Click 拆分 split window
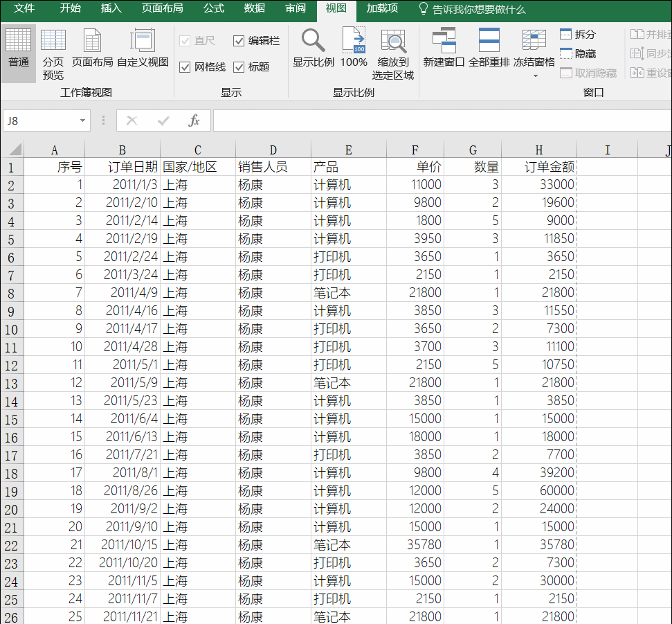 578,35
